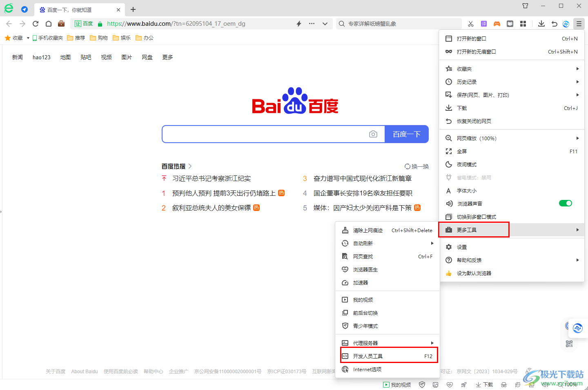Choose 设为默认浏览器 menu entry

512,273
